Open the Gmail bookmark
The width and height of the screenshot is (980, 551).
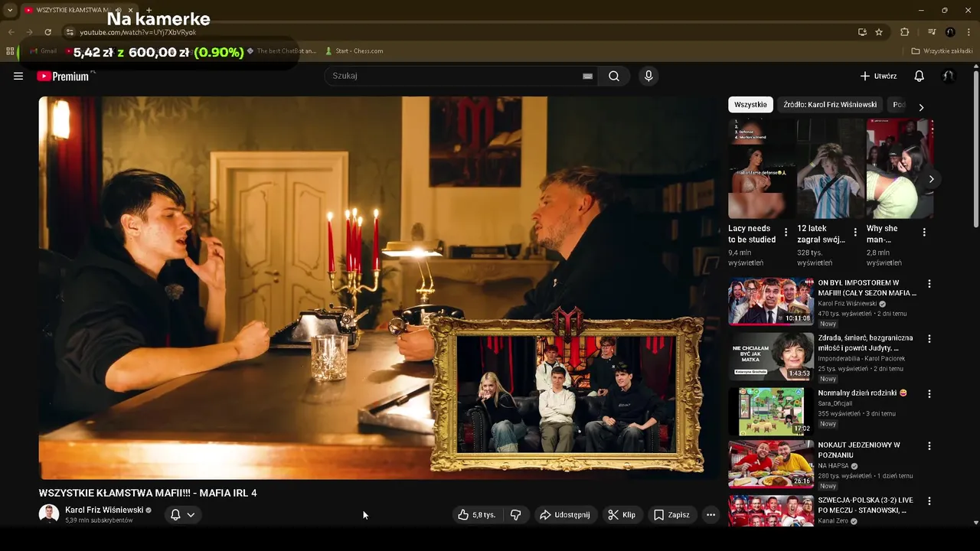[x=43, y=51]
